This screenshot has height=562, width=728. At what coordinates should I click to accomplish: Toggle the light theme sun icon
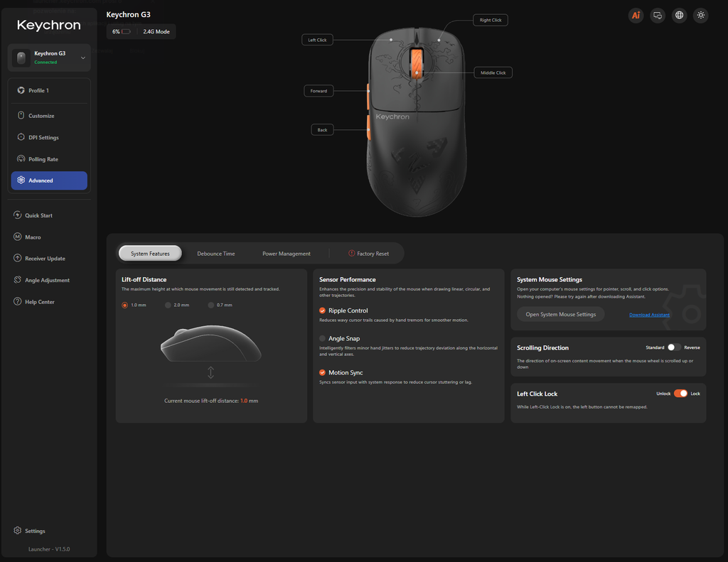(700, 16)
